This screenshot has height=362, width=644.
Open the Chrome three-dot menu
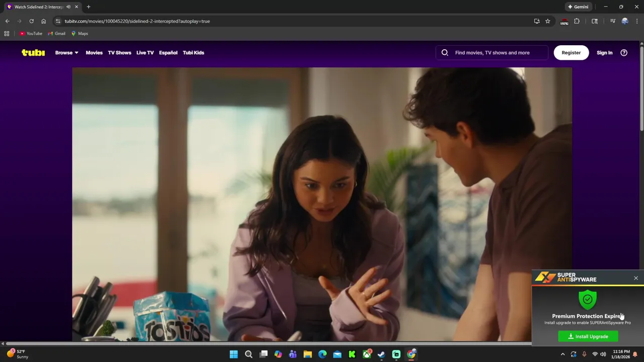[637, 21]
